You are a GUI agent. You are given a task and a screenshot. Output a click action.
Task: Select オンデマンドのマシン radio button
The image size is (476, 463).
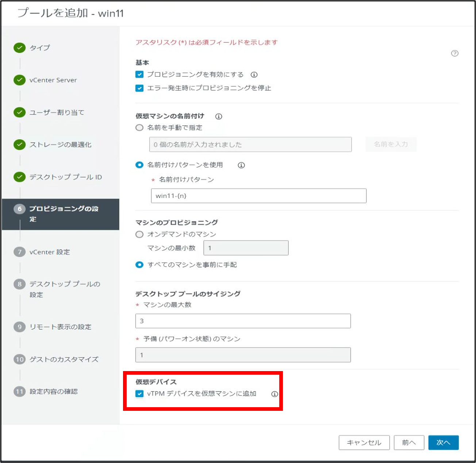[x=139, y=234]
